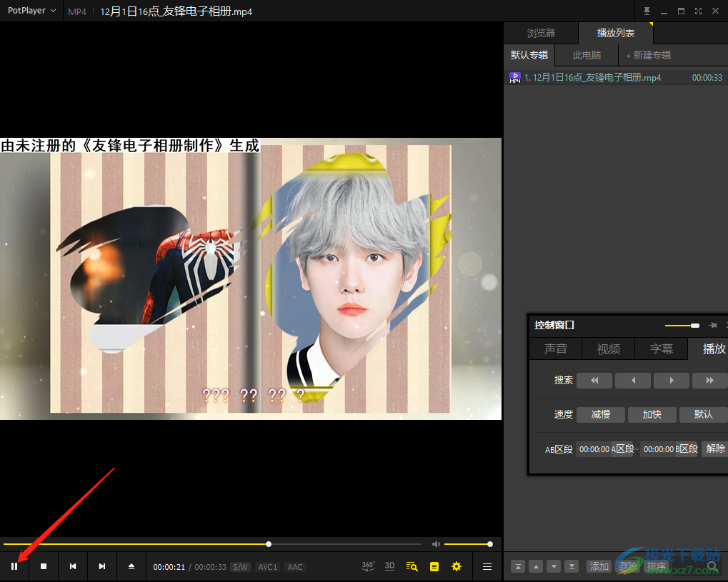Open the hamburger menu in control bar
728x582 pixels.
coord(487,567)
